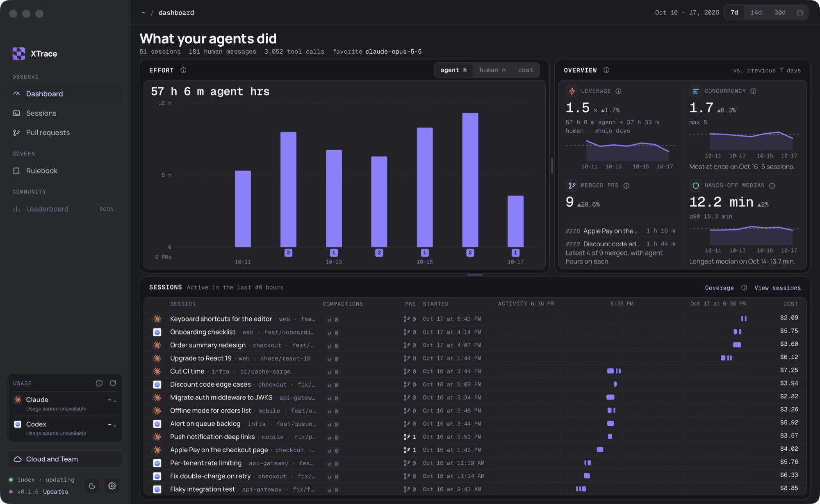Toggle dark mode moon icon

(92, 486)
